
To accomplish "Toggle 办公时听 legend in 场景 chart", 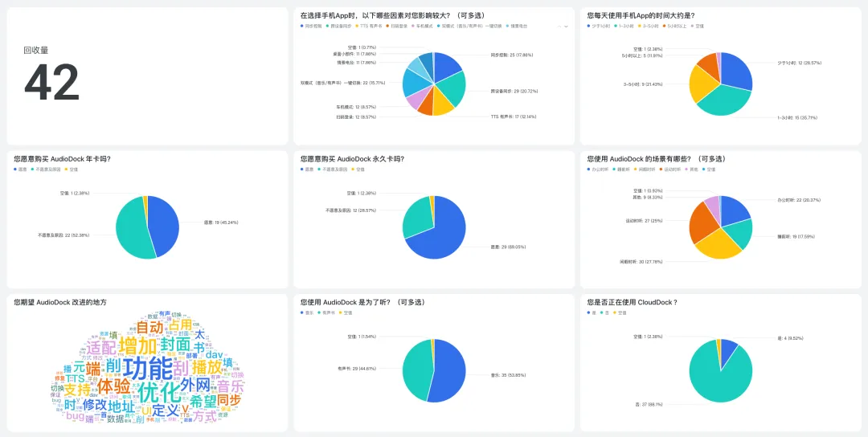I will (599, 169).
